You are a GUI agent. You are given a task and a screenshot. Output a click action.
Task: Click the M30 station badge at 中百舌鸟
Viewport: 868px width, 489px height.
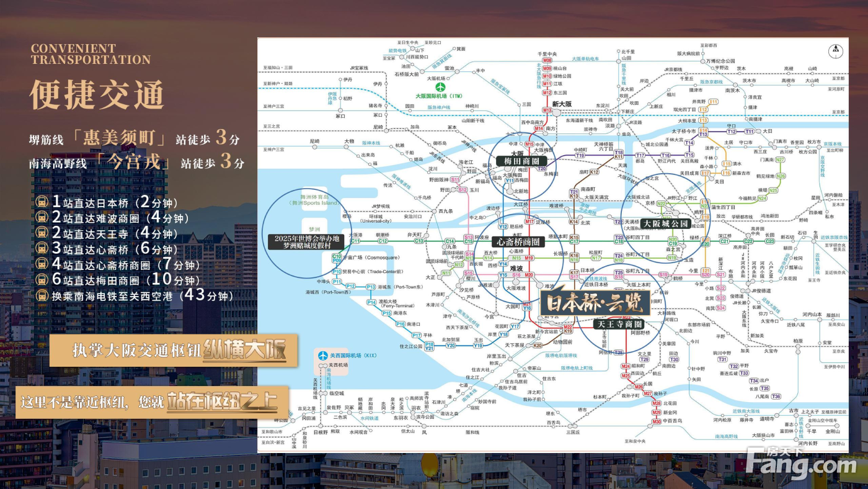tap(657, 421)
